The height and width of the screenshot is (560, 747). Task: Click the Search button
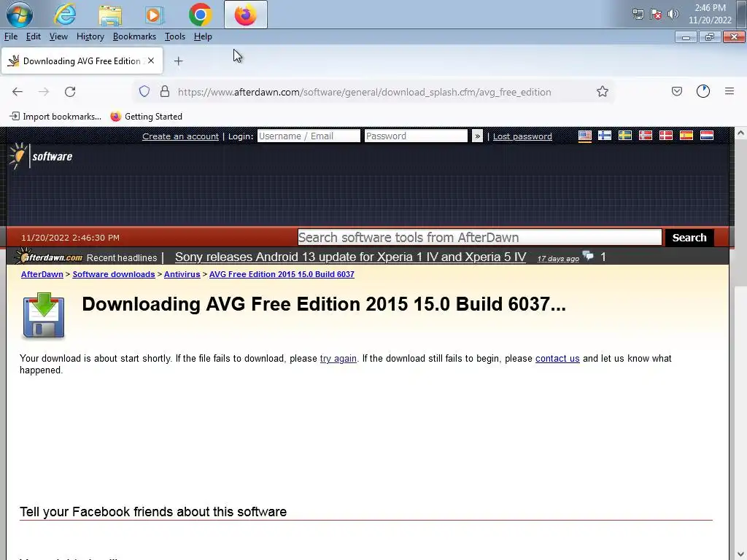coord(689,237)
